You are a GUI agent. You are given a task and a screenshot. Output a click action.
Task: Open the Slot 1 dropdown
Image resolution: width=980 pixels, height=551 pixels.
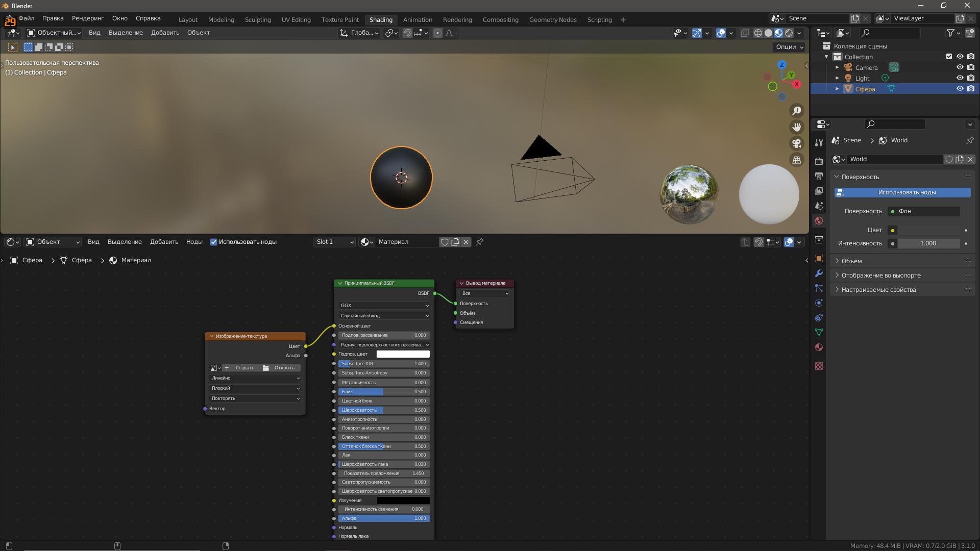click(334, 242)
